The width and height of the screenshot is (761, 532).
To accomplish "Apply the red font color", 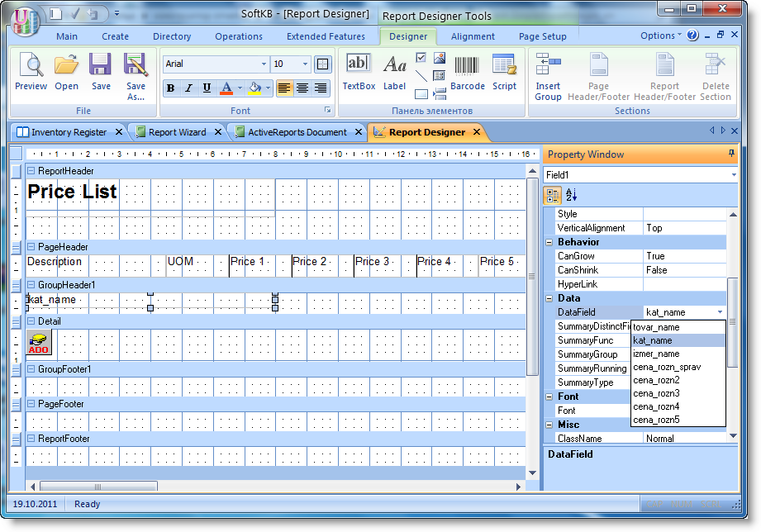I will (x=226, y=88).
